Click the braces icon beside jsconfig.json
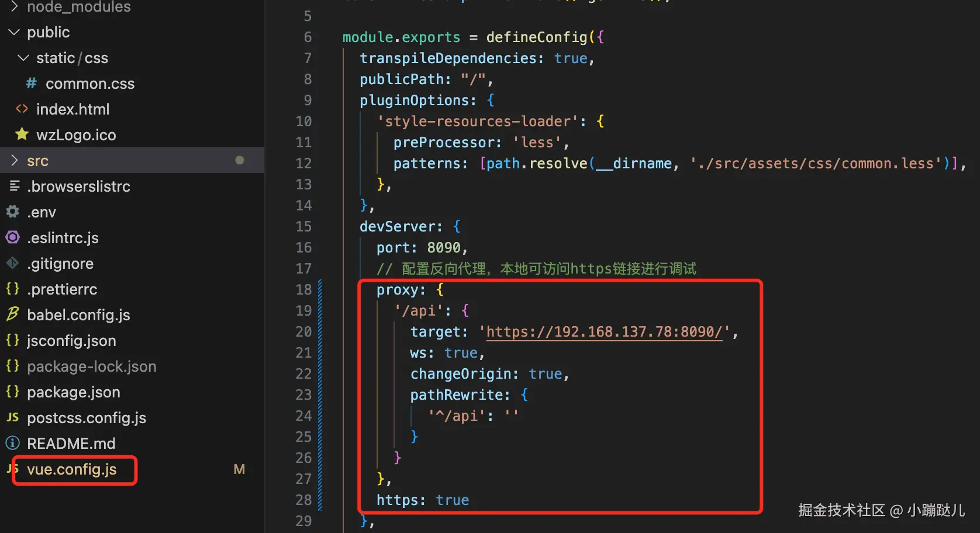The width and height of the screenshot is (980, 533). point(12,340)
